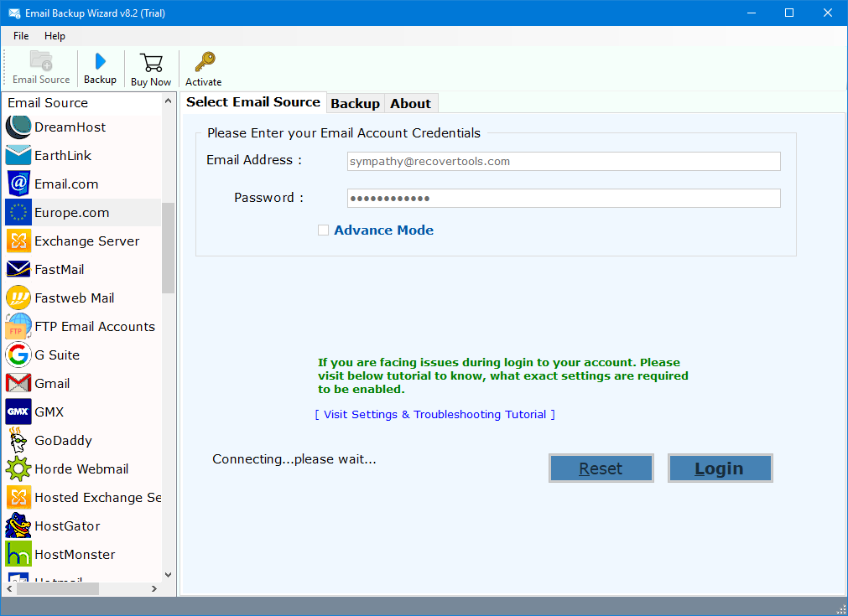
Task: Open the Help menu
Action: 55,36
